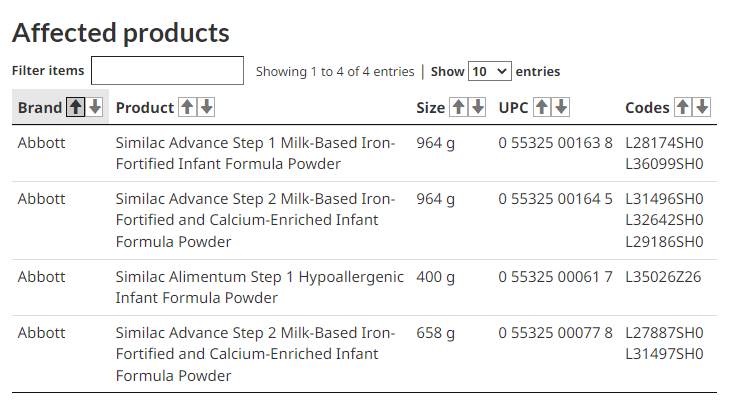
Task: Click UPC 0 55325 00163 8 cell
Action: (555, 143)
